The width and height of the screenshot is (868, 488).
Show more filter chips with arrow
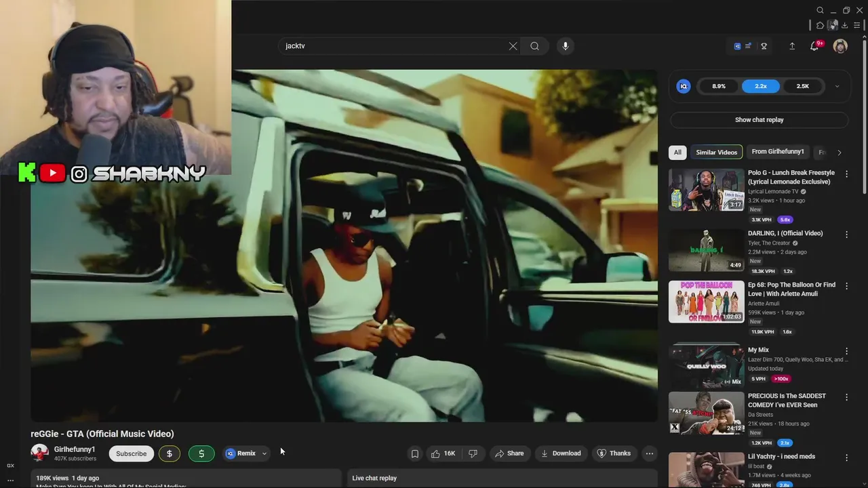pyautogui.click(x=839, y=152)
